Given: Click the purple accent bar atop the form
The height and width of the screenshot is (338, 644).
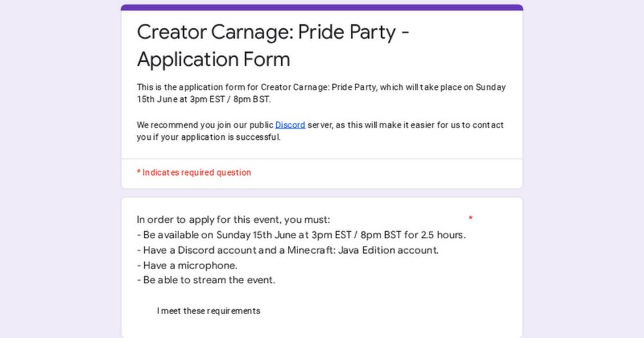Looking at the screenshot, I should coord(322,8).
